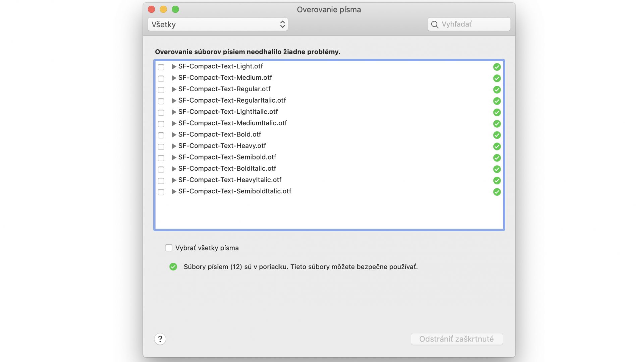Viewport: 644px width, 362px height.
Task: Zoom window with the green button
Action: [175, 9]
